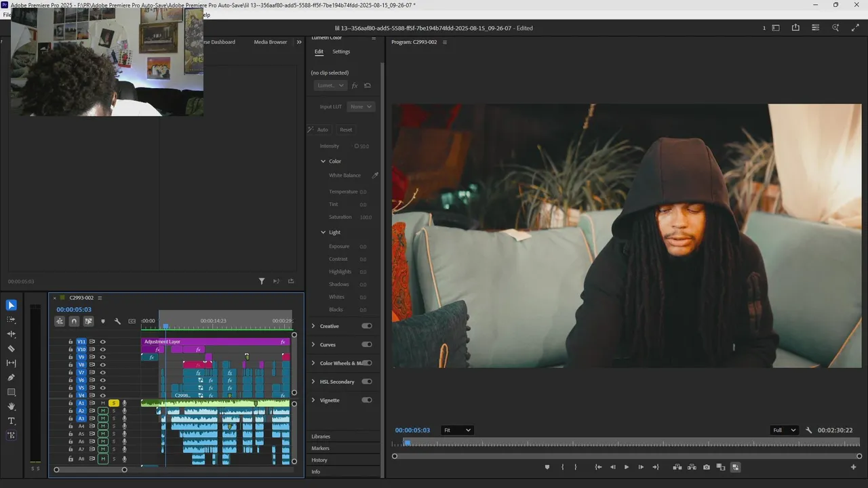
Task: Show overflow panels with double chevron
Action: 299,42
